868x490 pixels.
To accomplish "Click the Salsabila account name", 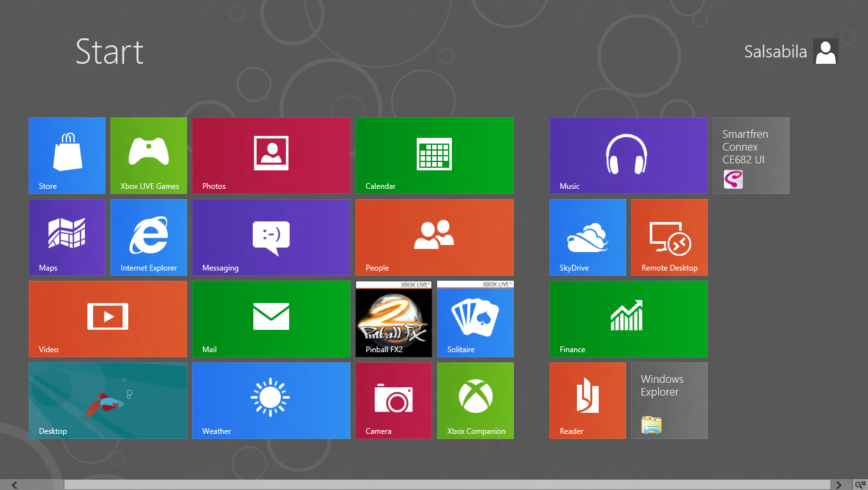I will (775, 52).
